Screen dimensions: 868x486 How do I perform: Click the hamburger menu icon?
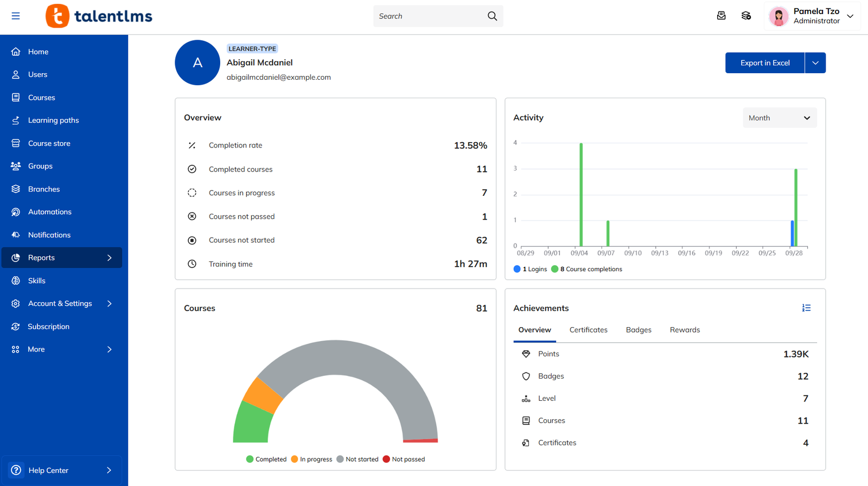[16, 16]
